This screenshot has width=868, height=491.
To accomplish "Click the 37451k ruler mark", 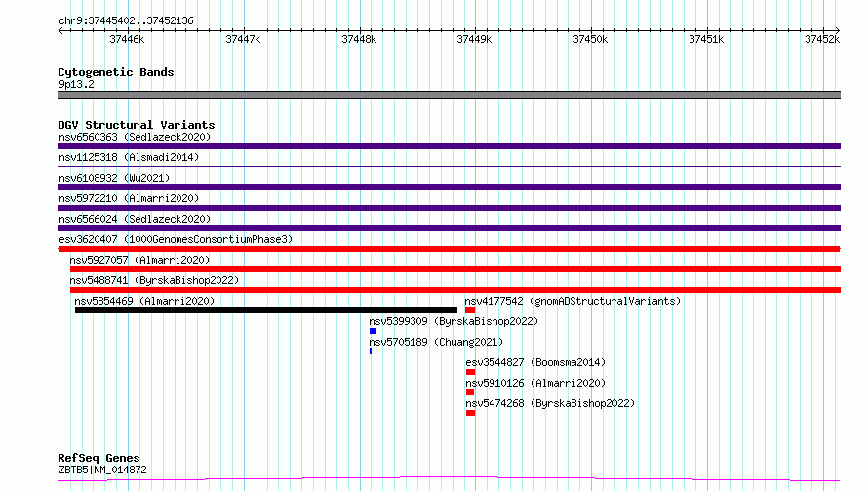I will coord(706,39).
